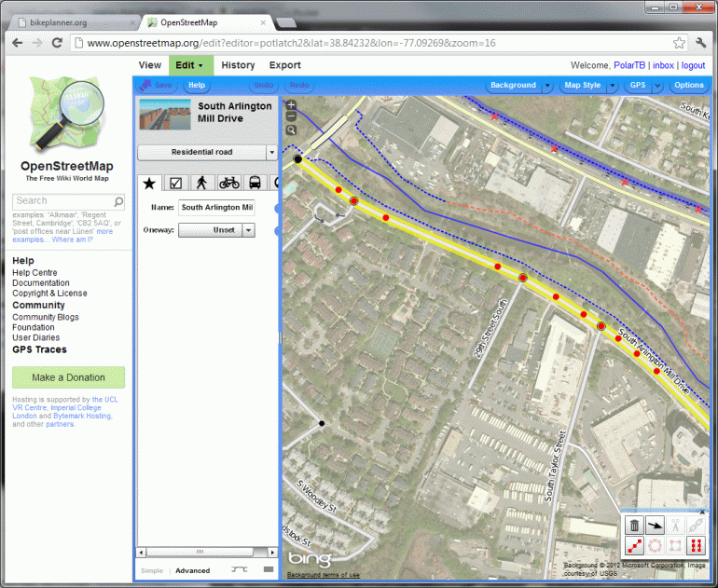Open the Edit menu tab
718x588 pixels.
[191, 65]
